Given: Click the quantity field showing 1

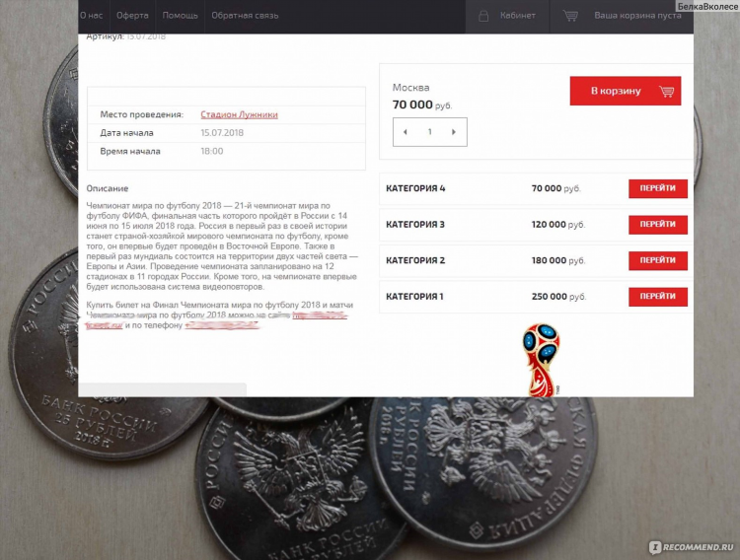Looking at the screenshot, I should tap(430, 132).
